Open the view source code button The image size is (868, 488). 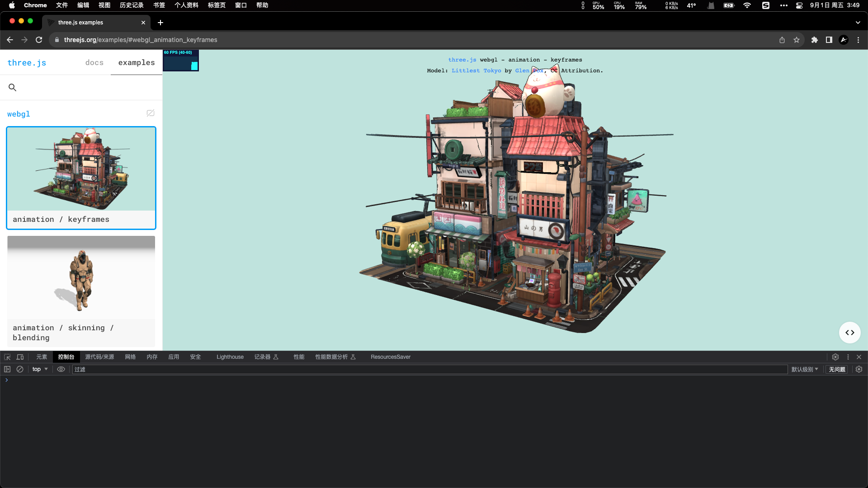pos(850,333)
